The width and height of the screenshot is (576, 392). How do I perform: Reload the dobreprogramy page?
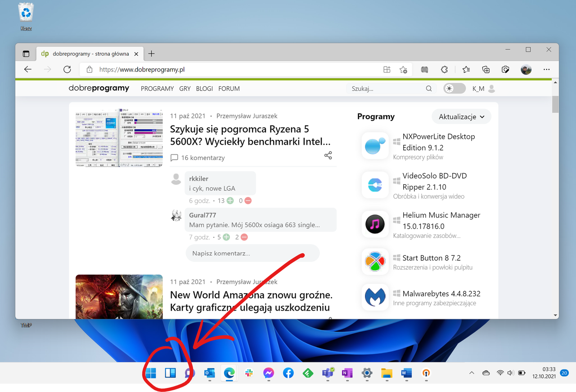click(67, 70)
